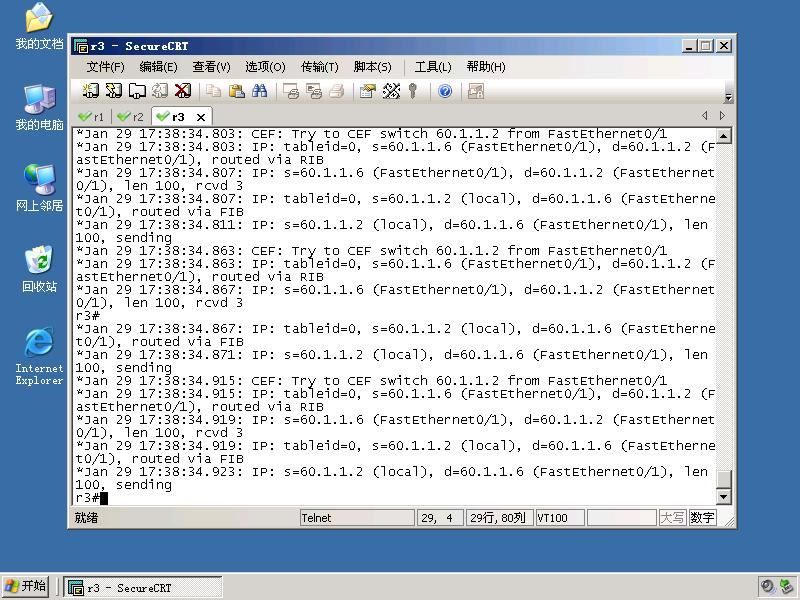Open the 帮助(H) menu
This screenshot has width=800, height=600.
coord(486,67)
